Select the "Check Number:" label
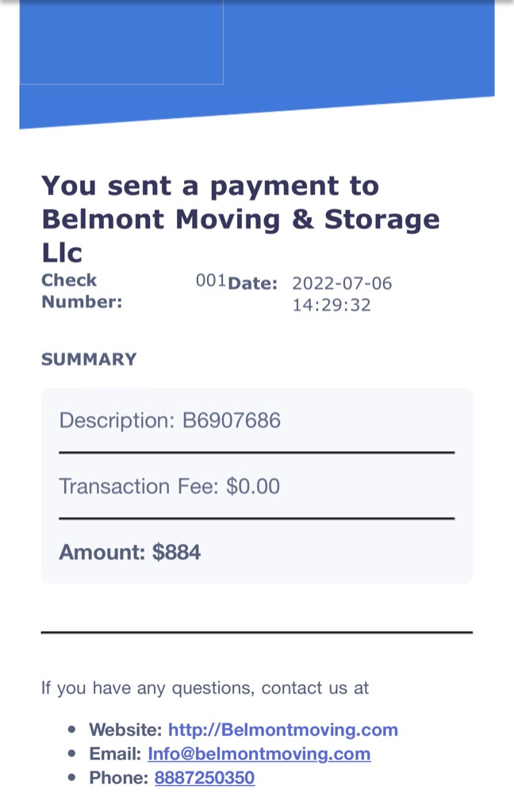Screen dimensions: 514x812 coord(82,291)
